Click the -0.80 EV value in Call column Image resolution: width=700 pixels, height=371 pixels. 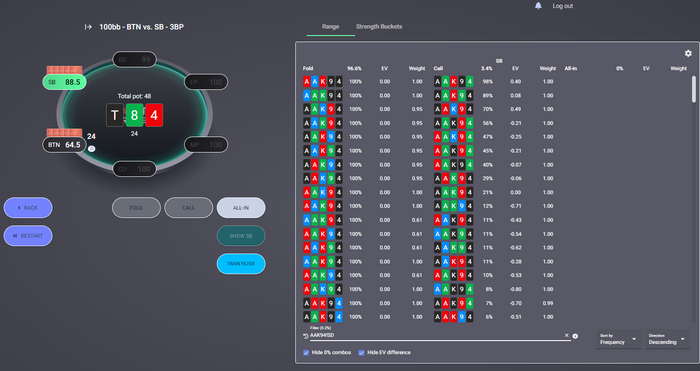(515, 289)
